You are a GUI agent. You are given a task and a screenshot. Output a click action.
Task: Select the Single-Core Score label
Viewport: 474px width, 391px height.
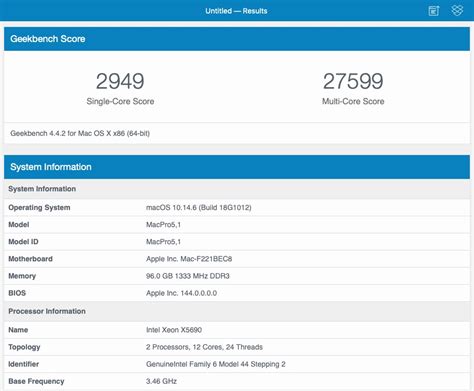[120, 101]
